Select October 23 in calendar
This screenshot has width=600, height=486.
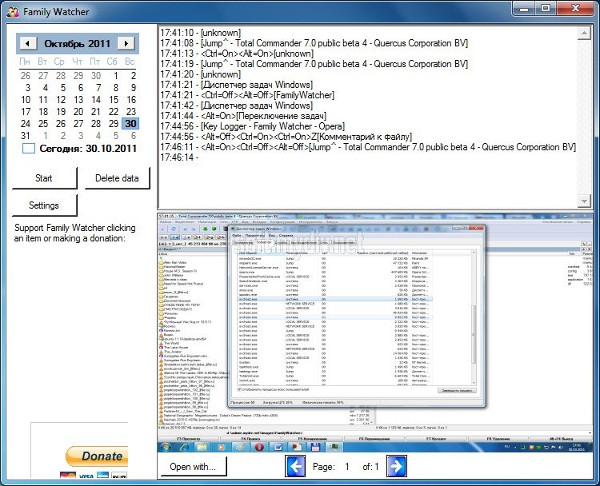pyautogui.click(x=131, y=111)
